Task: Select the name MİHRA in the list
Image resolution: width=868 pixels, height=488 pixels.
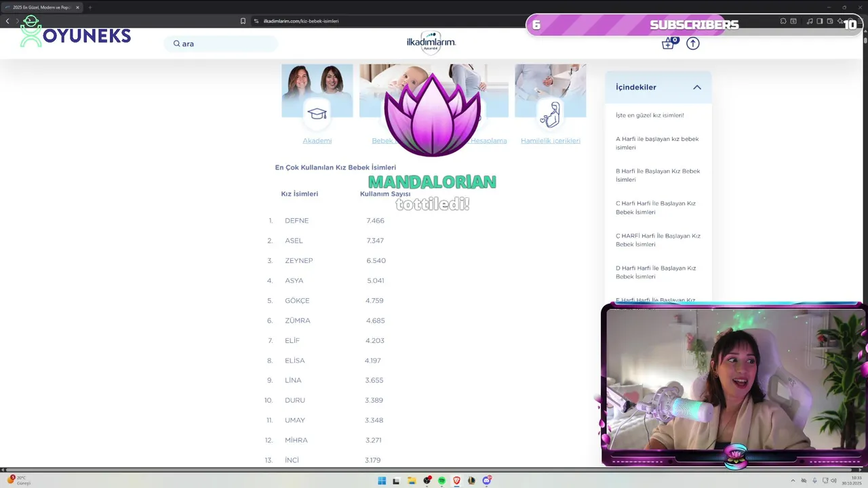Action: [296, 441]
